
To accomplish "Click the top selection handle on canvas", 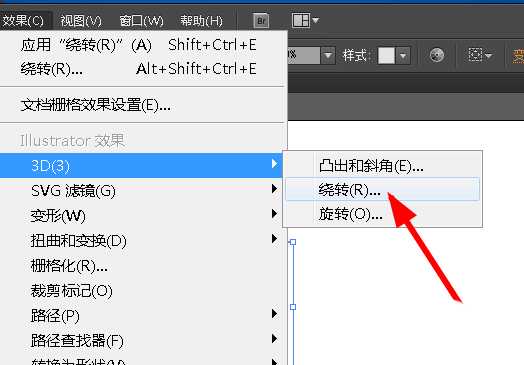I will pos(293,242).
